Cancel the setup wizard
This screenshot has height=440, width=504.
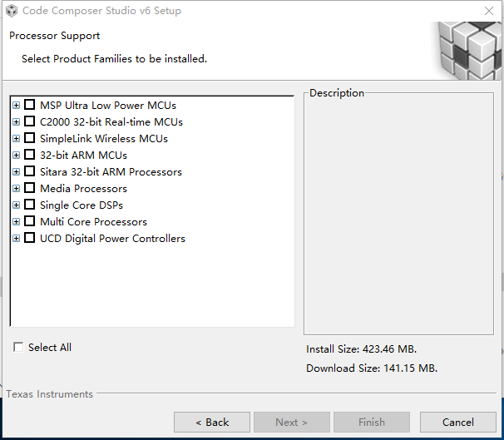(457, 422)
